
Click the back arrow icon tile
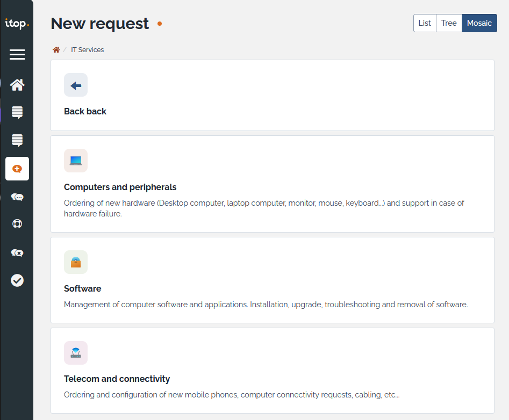76,85
